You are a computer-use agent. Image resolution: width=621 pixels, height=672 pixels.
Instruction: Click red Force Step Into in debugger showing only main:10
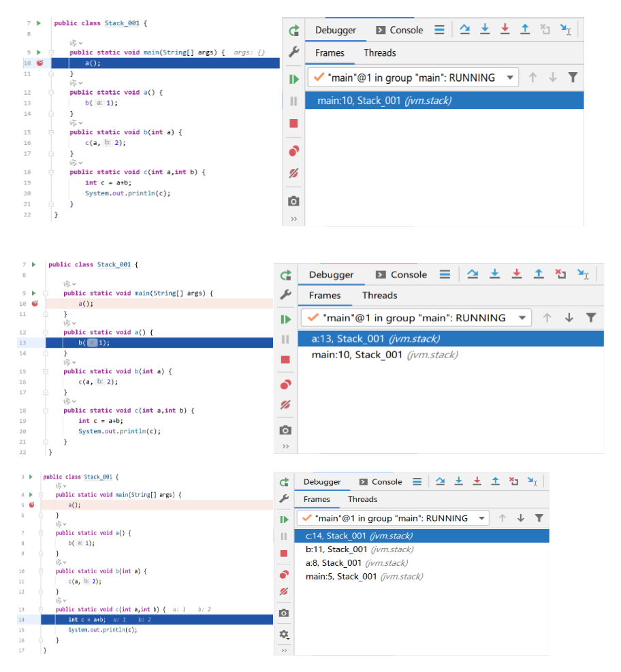(505, 29)
